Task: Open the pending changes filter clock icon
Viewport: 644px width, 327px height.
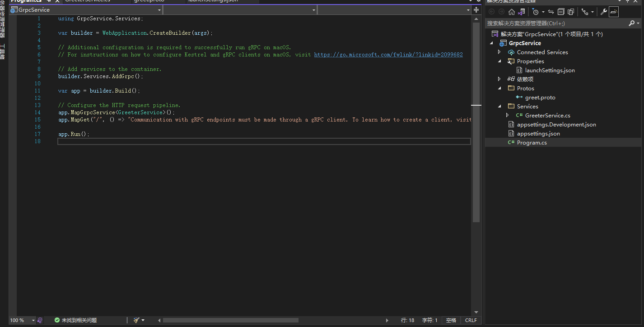Action: pos(535,12)
